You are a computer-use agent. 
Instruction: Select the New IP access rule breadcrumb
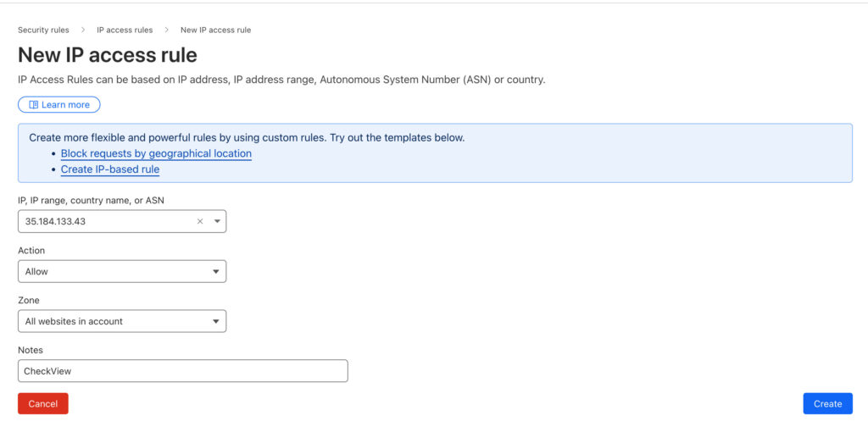[215, 30]
